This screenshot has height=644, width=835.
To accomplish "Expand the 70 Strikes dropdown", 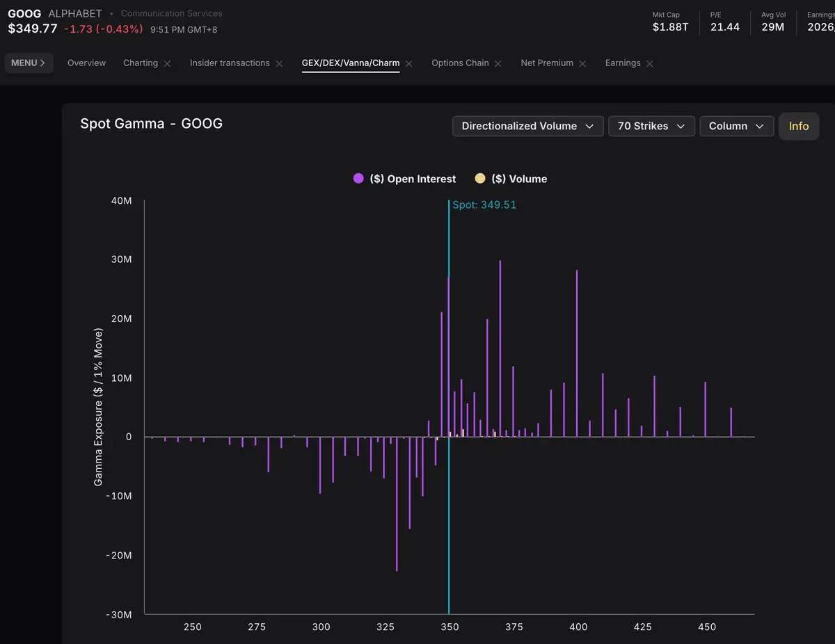I will click(x=651, y=126).
